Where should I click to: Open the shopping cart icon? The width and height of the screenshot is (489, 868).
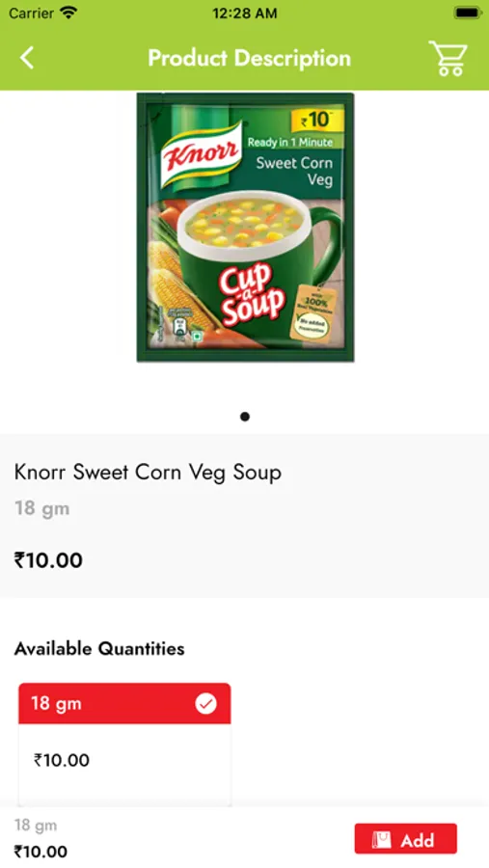click(448, 58)
